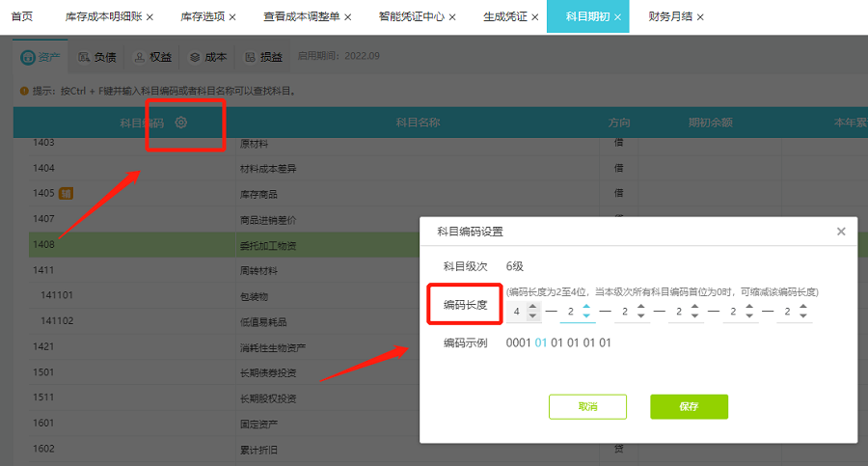Decrease fifth level code length
Image resolution: width=868 pixels, height=466 pixels.
pyautogui.click(x=749, y=315)
